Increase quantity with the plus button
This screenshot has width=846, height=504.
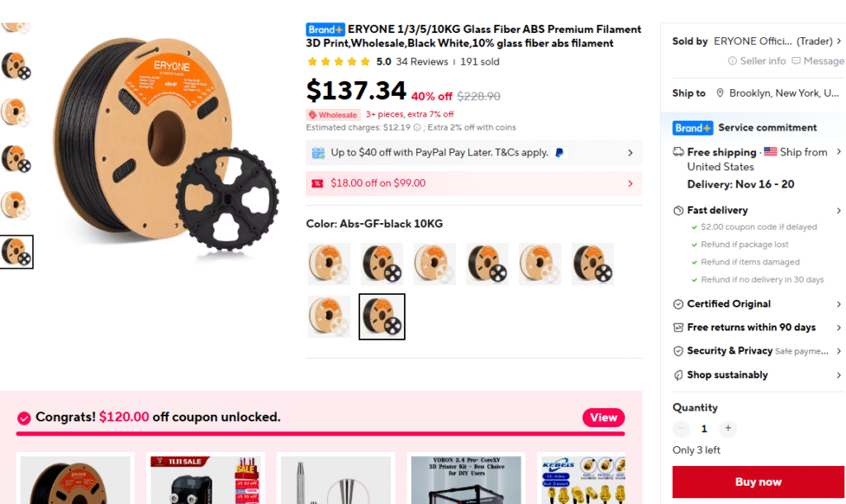(728, 429)
